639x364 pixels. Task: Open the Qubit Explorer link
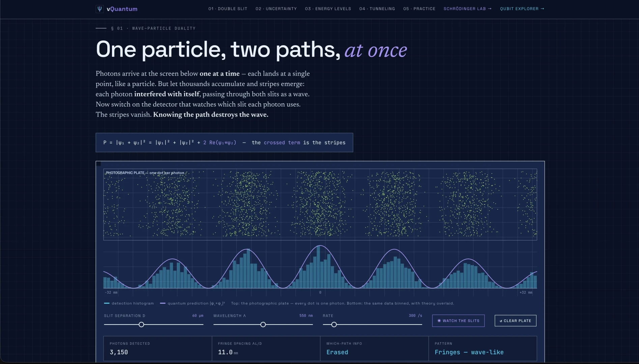[522, 9]
